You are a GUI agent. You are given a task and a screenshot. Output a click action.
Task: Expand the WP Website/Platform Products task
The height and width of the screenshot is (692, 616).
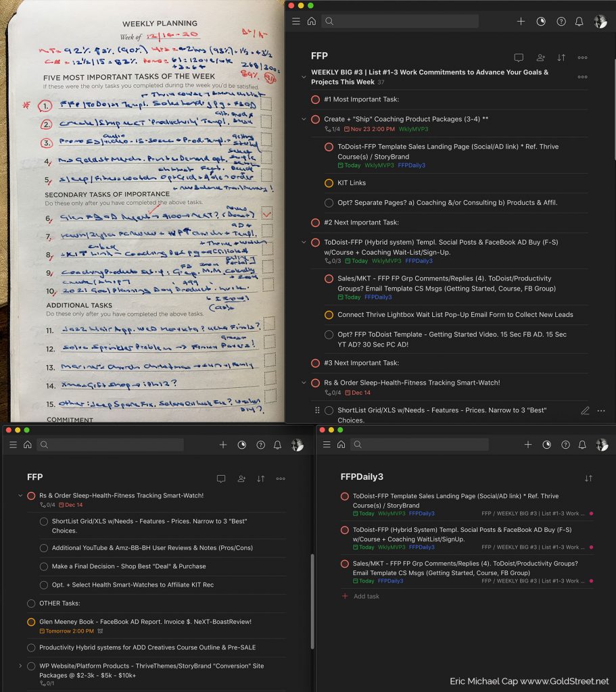coord(20,666)
